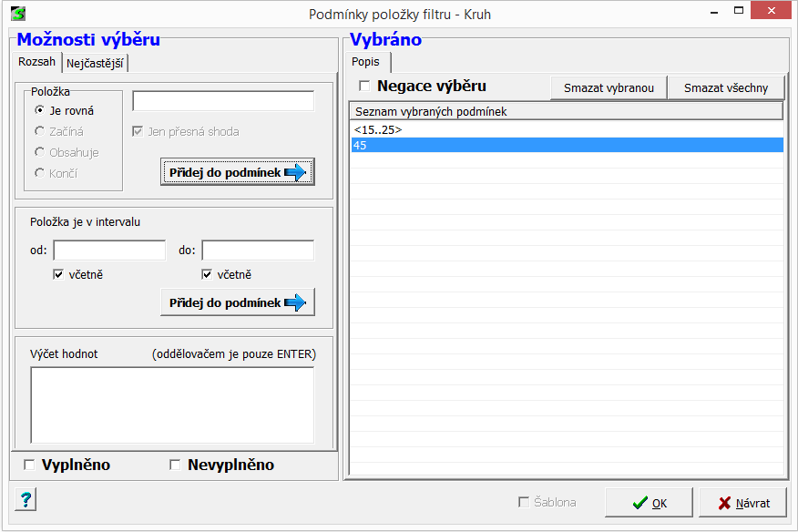The image size is (798, 532).
Task: Focus the 'Výčet hodnot' text area
Action: click(x=172, y=404)
